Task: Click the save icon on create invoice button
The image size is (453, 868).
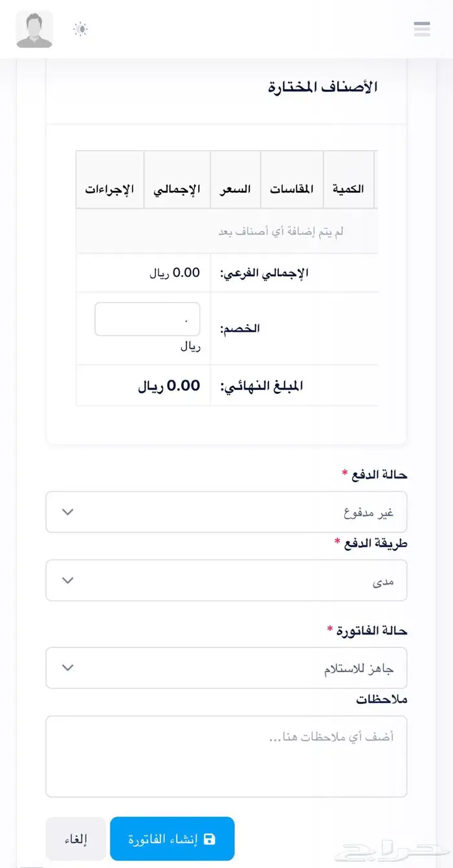Action: tap(209, 839)
